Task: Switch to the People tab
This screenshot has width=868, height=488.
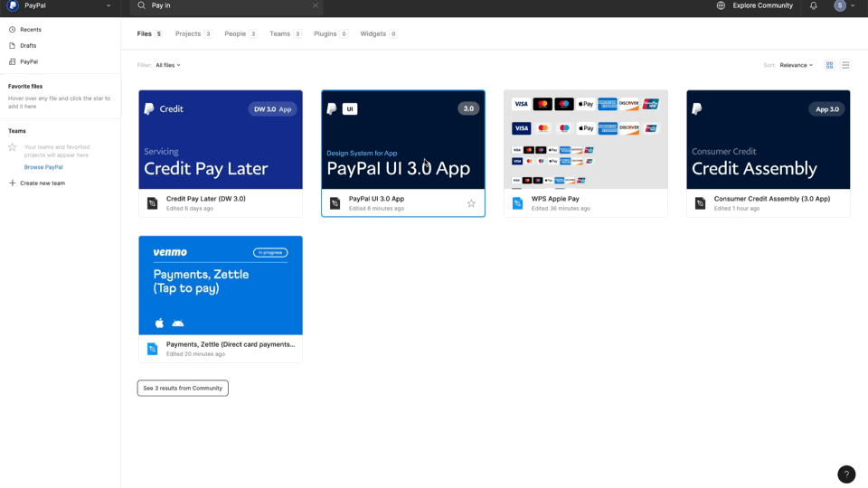Action: coord(241,33)
